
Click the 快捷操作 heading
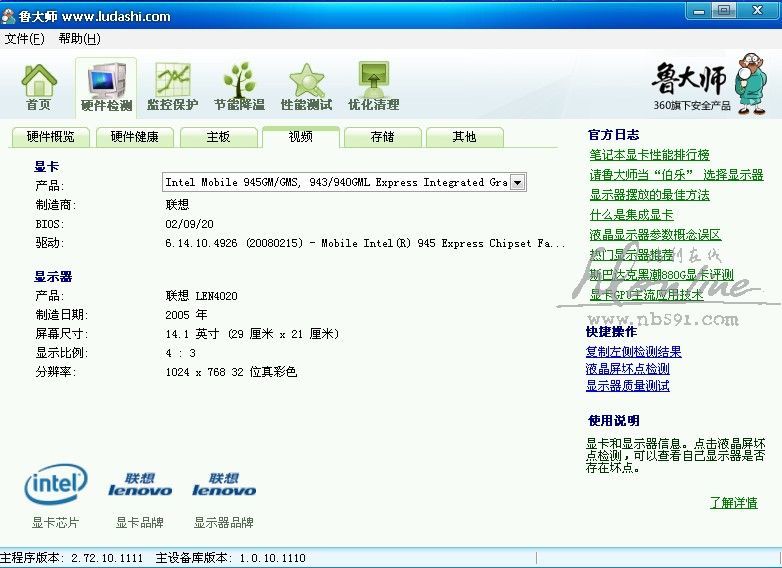(611, 332)
